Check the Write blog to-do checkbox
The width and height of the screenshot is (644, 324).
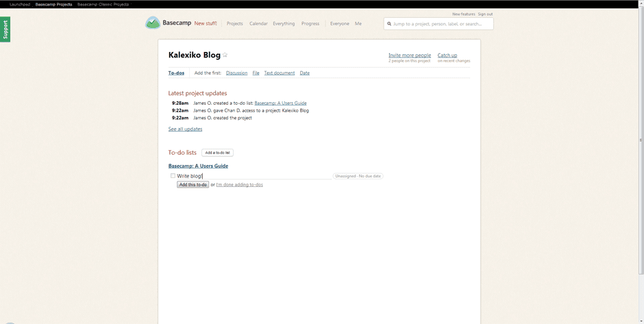click(173, 176)
